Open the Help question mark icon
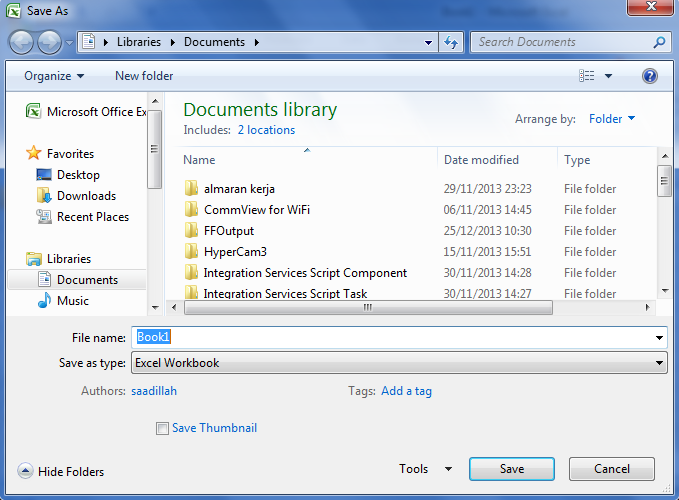This screenshot has width=679, height=500. click(x=650, y=76)
